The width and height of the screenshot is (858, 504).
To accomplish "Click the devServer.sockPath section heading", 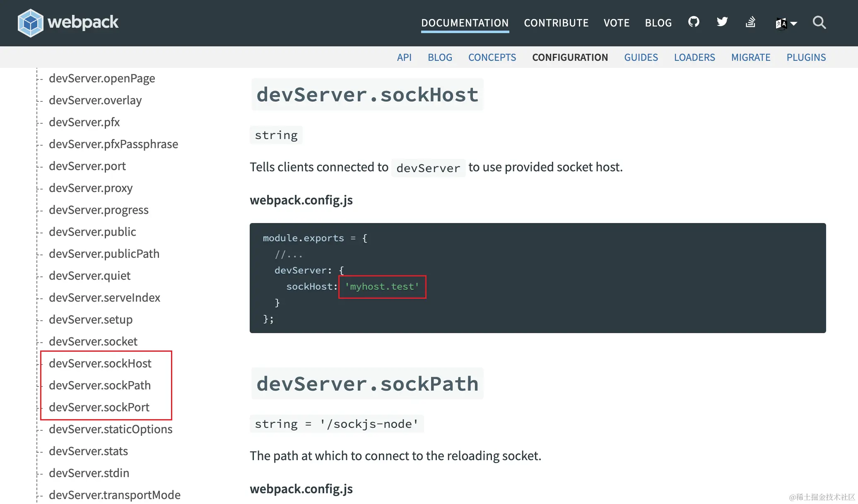I will pyautogui.click(x=367, y=384).
